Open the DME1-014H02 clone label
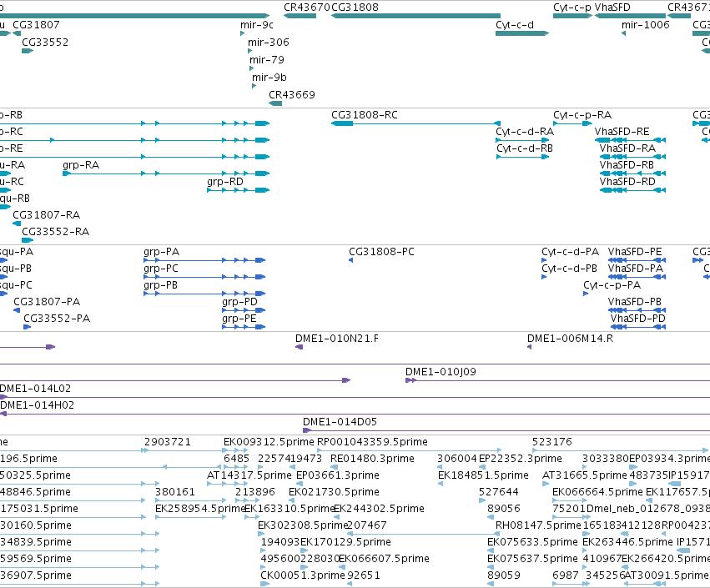The height and width of the screenshot is (588, 710). [x=38, y=405]
